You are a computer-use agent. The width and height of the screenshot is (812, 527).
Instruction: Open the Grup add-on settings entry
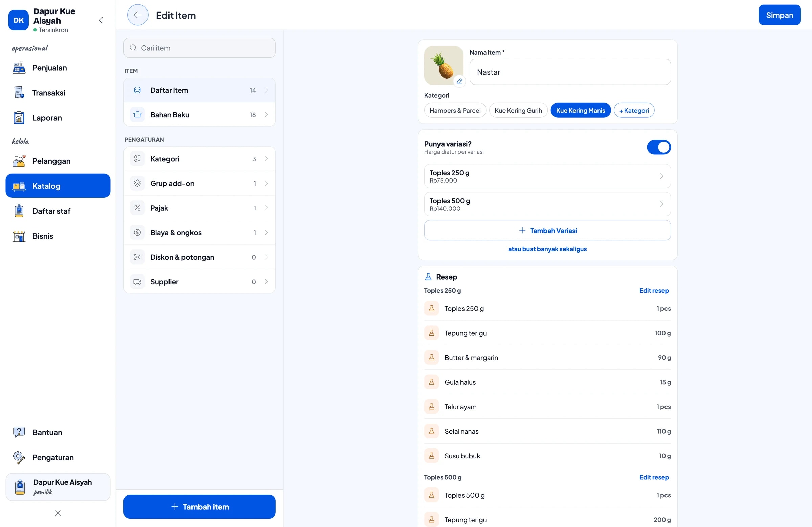(x=199, y=184)
